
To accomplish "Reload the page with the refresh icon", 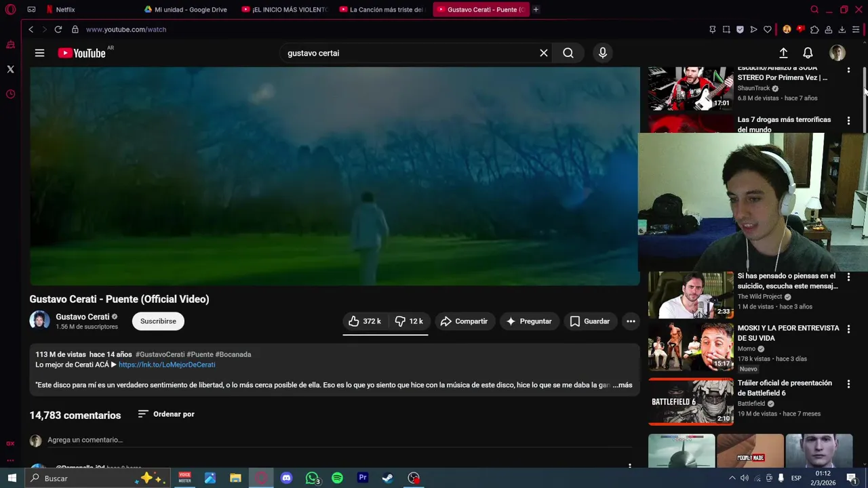I will coord(58,29).
